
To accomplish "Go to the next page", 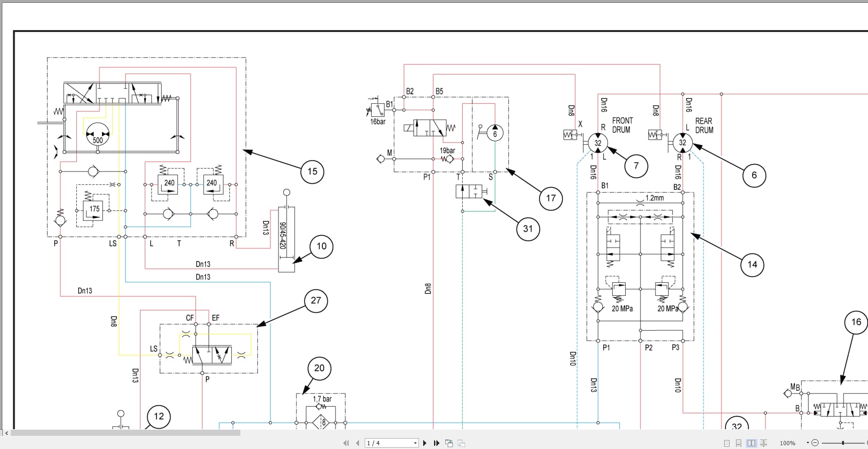I will click(425, 443).
